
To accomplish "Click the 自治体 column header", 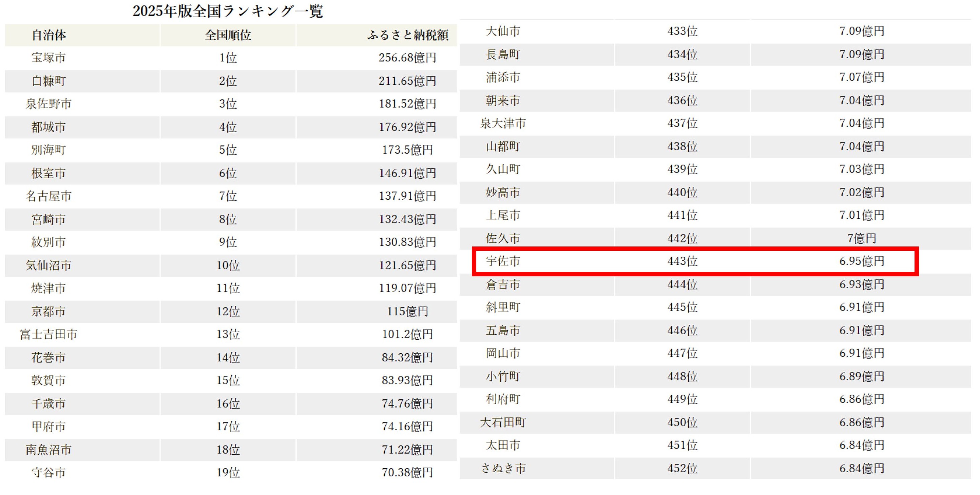I will click(x=49, y=35).
